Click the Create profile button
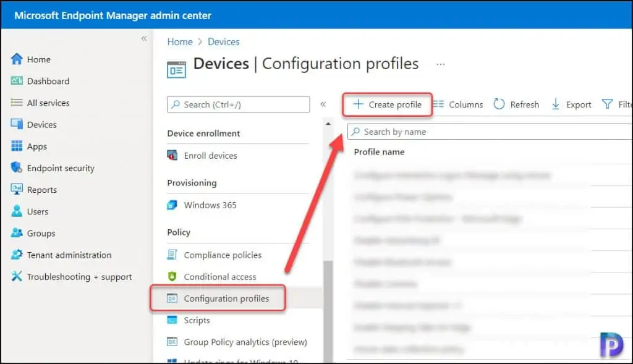 pos(387,104)
